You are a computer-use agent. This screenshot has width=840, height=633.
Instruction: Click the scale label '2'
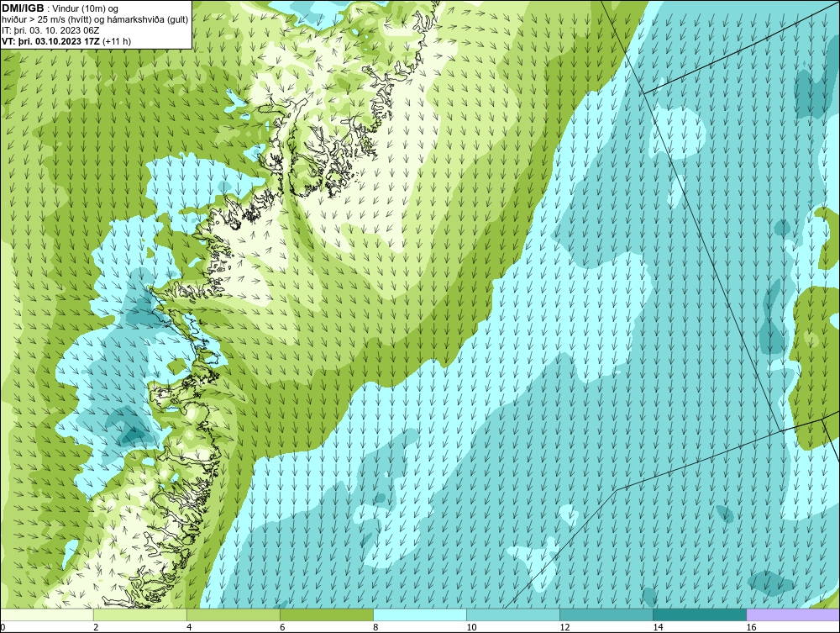(96, 627)
